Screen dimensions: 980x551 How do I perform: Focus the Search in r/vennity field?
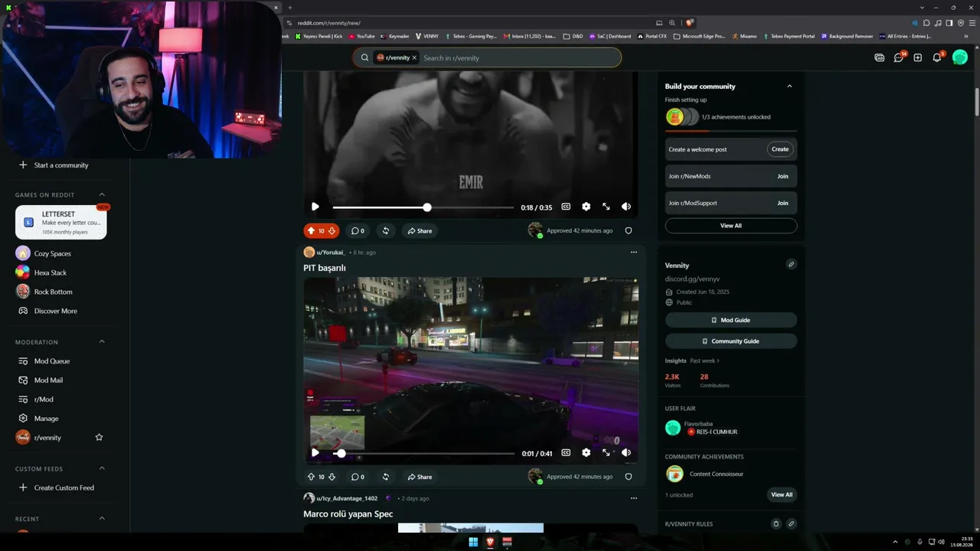pos(519,57)
